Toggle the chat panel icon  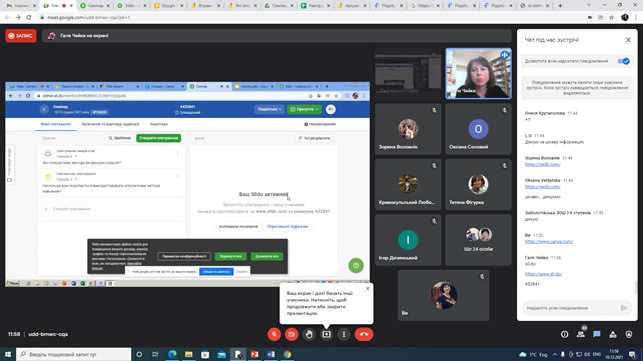tap(597, 334)
